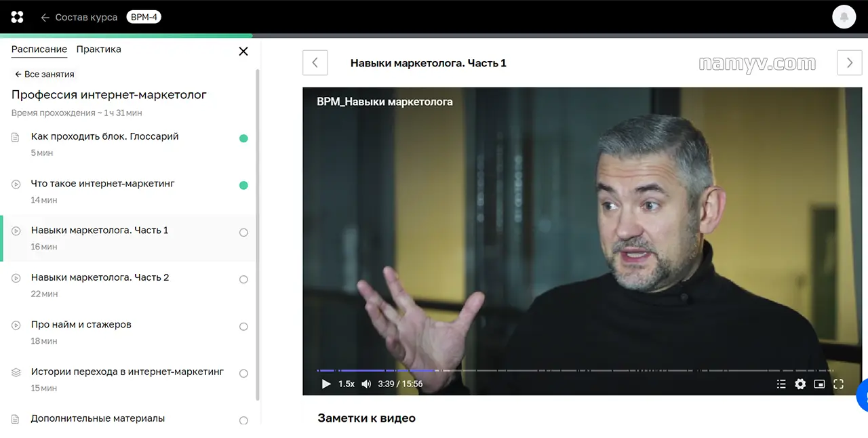The image size is (868, 438).
Task: Open video chapters list icon
Action: pos(781,384)
